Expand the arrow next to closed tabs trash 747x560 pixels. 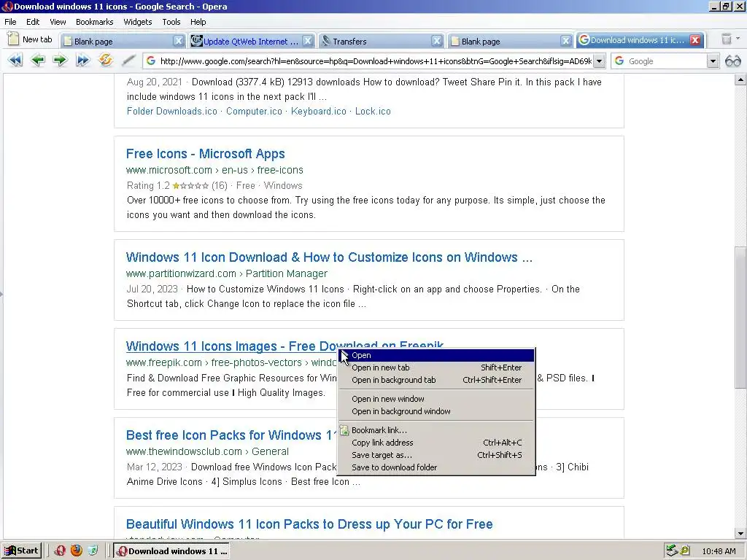coord(738,39)
